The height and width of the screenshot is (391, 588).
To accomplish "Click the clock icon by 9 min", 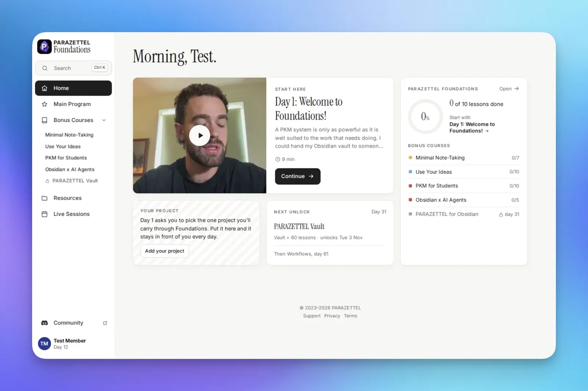I will pos(277,159).
